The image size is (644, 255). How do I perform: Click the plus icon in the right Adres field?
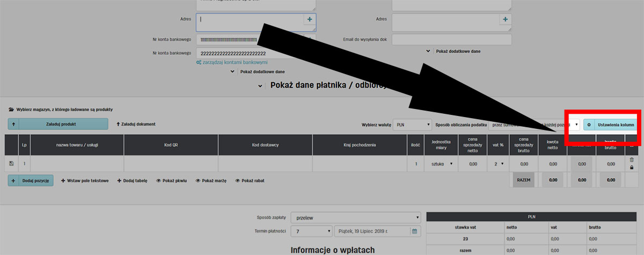pos(505,19)
